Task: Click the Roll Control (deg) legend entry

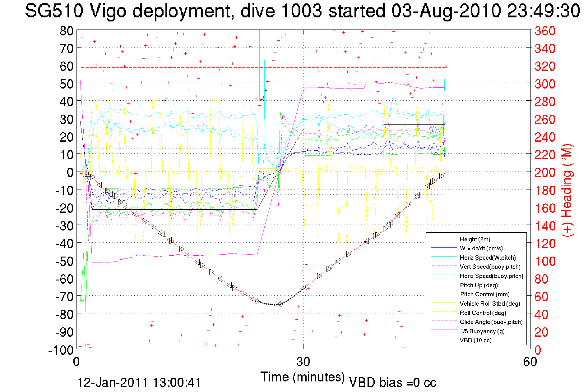Action: pyautogui.click(x=483, y=313)
